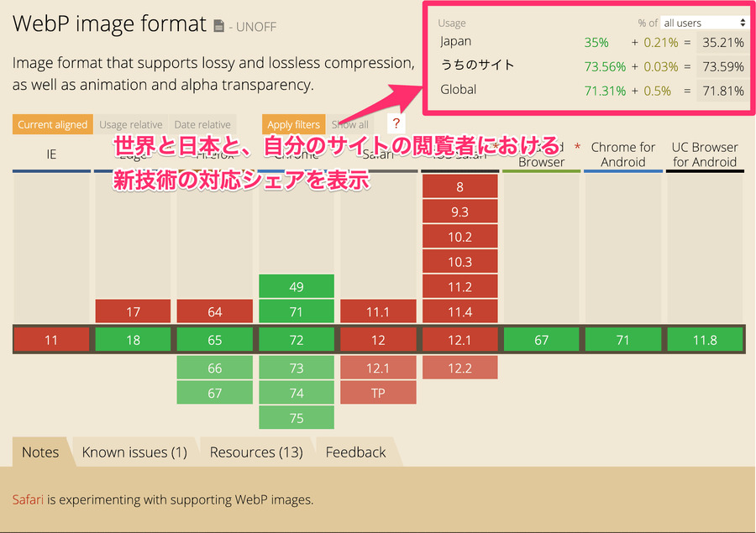This screenshot has width=756, height=533.
Task: Click the Apply filters button
Action: 294,124
